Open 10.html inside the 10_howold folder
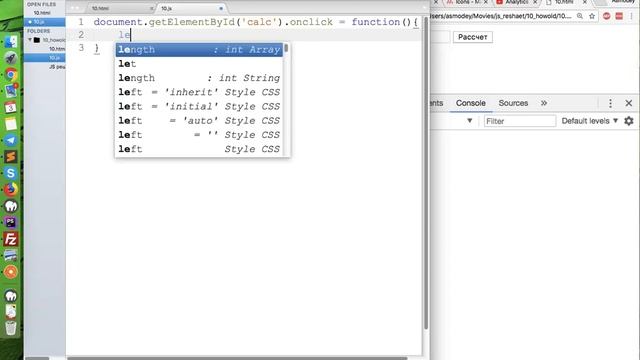 click(x=57, y=49)
